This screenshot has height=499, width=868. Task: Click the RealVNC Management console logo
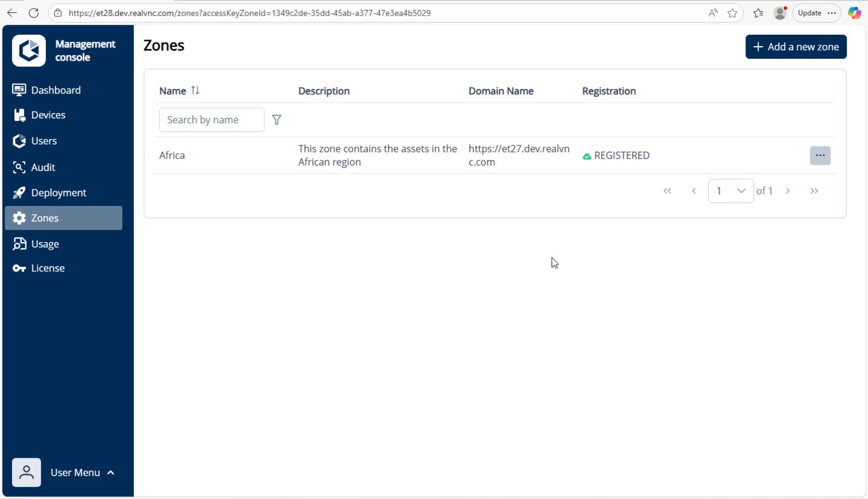pyautogui.click(x=29, y=51)
